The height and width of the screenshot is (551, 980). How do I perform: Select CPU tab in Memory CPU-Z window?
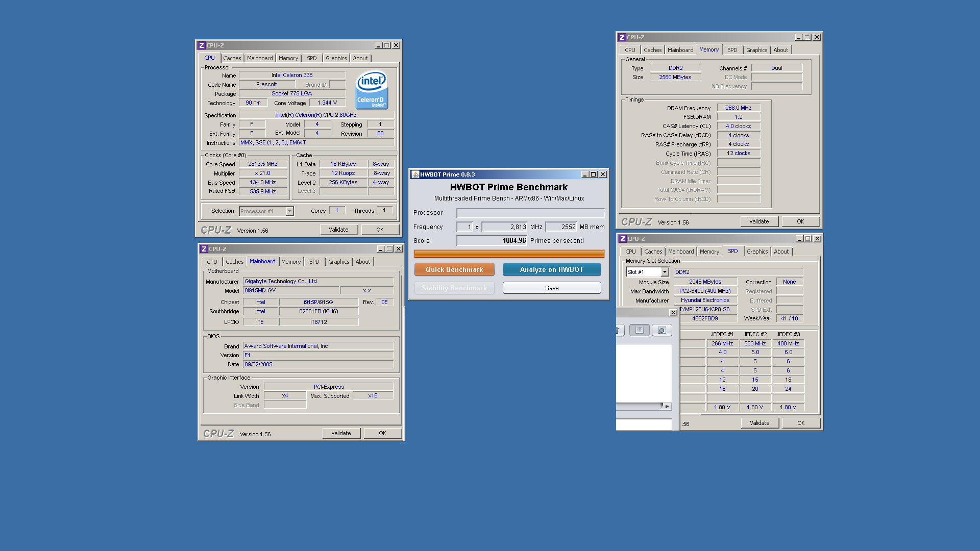[x=630, y=50]
